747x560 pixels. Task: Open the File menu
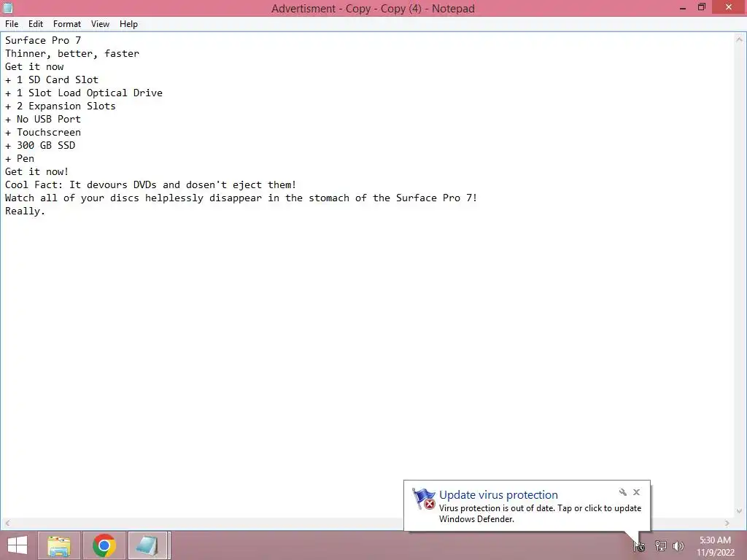12,24
